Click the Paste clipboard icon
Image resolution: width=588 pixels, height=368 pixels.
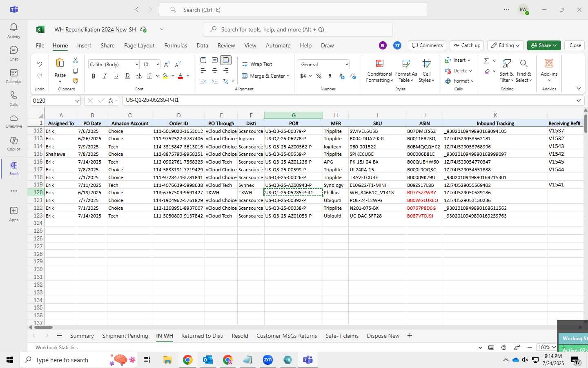(x=60, y=63)
